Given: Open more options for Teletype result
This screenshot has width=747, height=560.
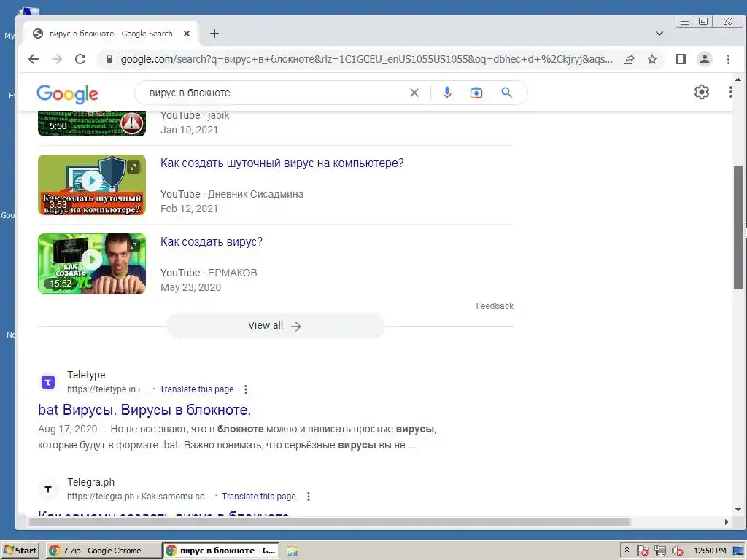Looking at the screenshot, I should coord(246,389).
